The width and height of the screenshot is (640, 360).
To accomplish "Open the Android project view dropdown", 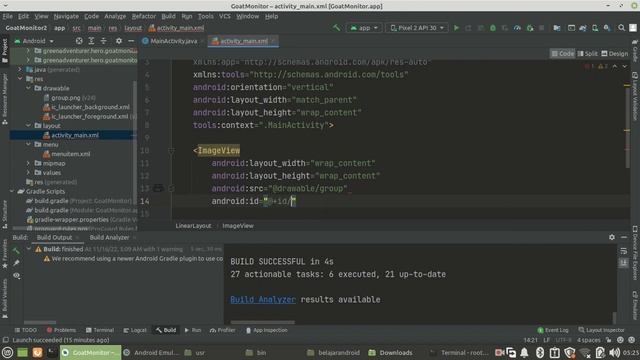I will point(34,41).
